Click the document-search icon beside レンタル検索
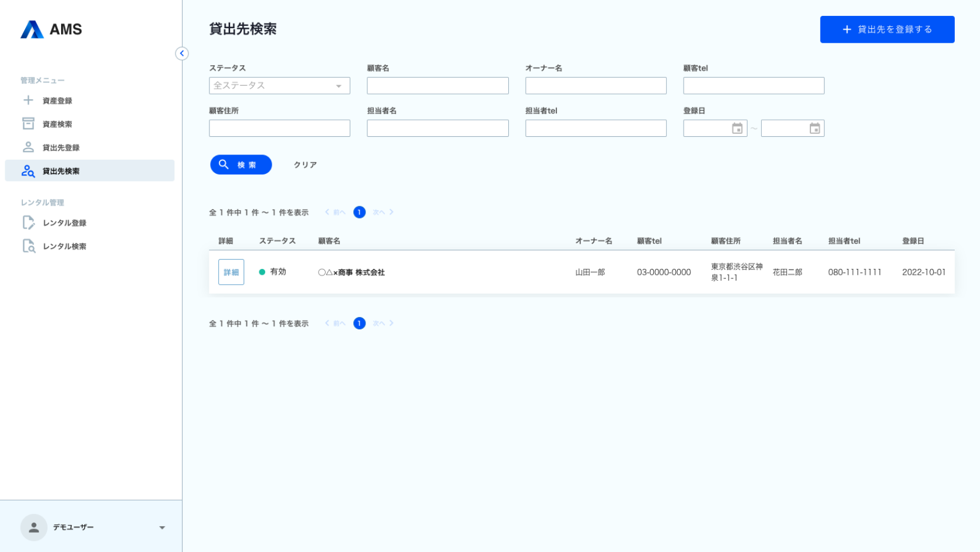Screen dimensions: 980x552 click(28, 246)
